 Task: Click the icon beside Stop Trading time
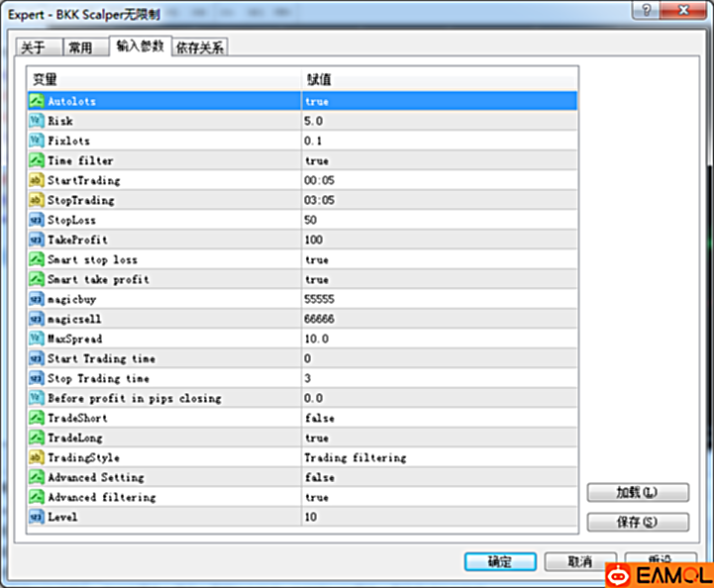point(37,378)
